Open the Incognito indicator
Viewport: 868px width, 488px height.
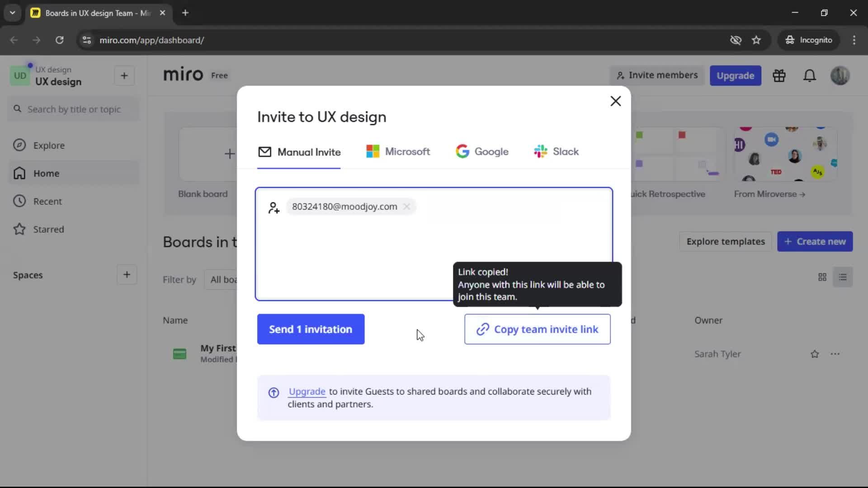(x=808, y=40)
